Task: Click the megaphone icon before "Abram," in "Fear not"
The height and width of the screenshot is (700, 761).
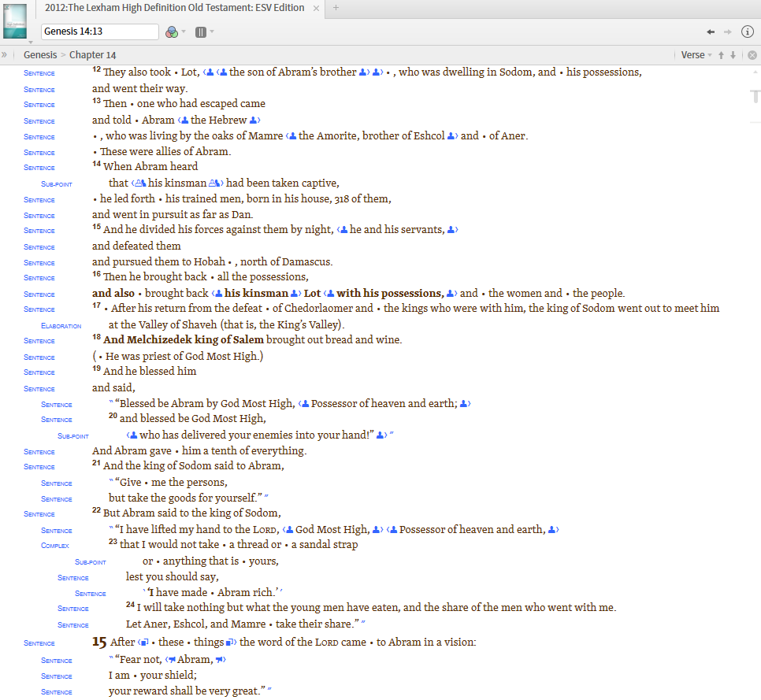Action: pos(171,660)
